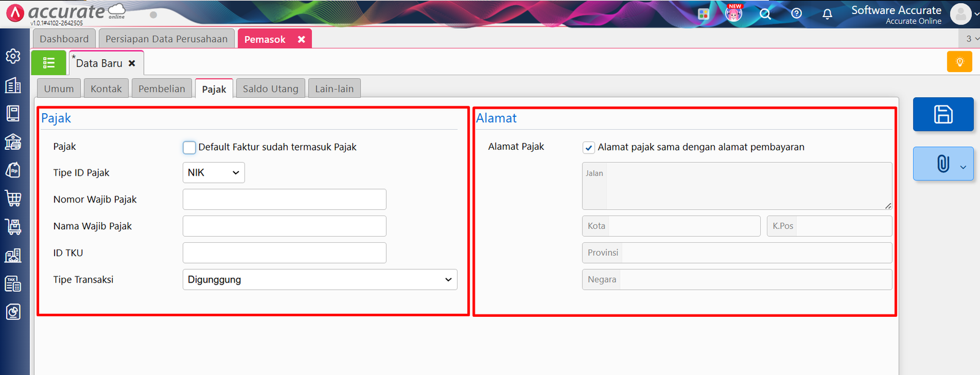Untick Alamat pajak sama dengan alamat pembayaran
The image size is (980, 375).
(589, 147)
